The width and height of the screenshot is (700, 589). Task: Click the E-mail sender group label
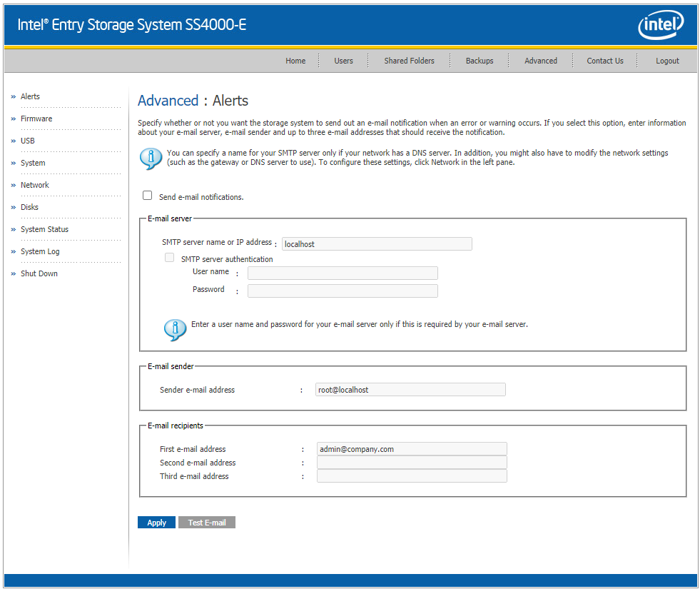[171, 366]
